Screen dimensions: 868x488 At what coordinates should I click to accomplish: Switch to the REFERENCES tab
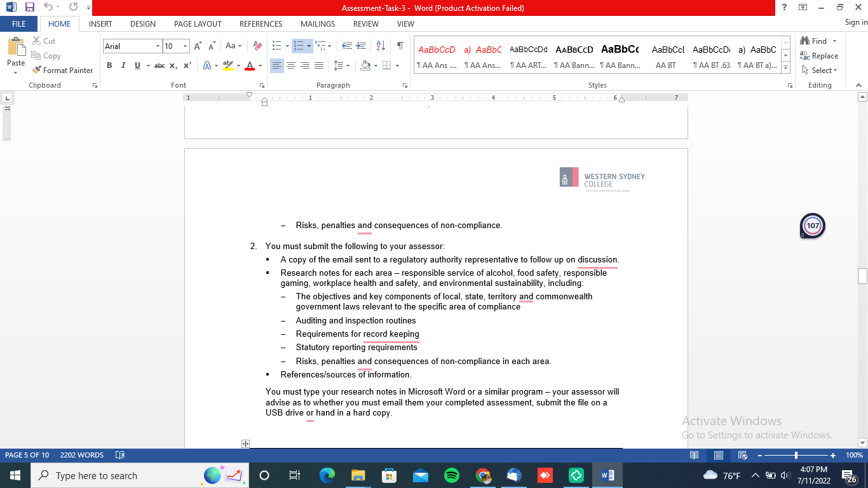click(261, 24)
